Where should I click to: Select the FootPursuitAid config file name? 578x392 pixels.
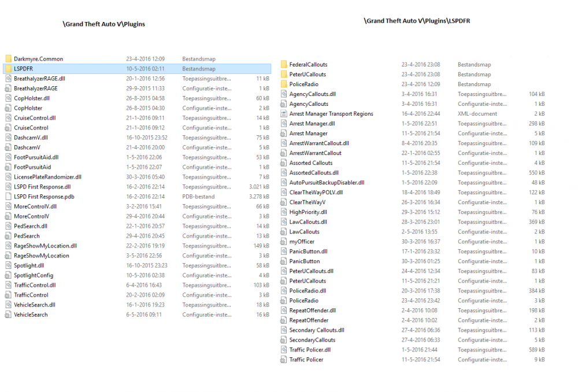click(32, 167)
